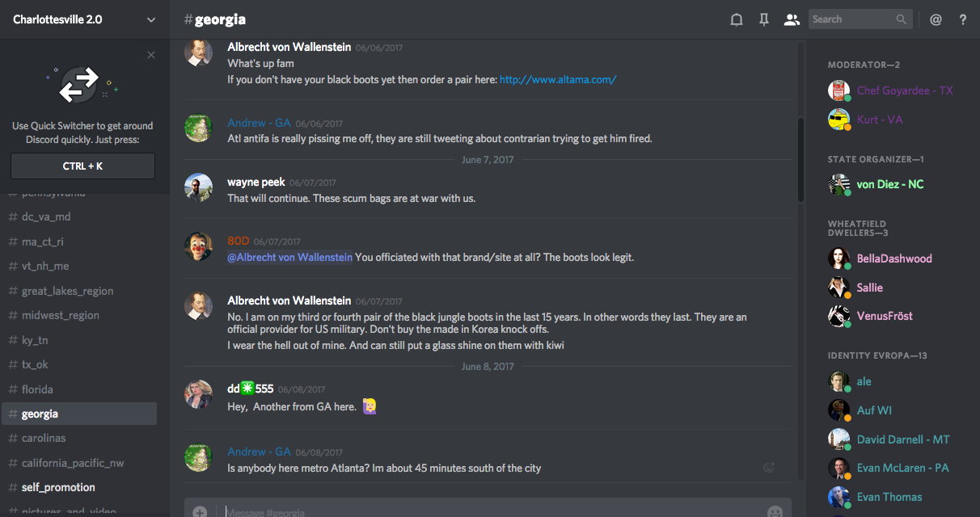The height and width of the screenshot is (517, 980).
Task: Toggle the member list panel
Action: point(792,19)
